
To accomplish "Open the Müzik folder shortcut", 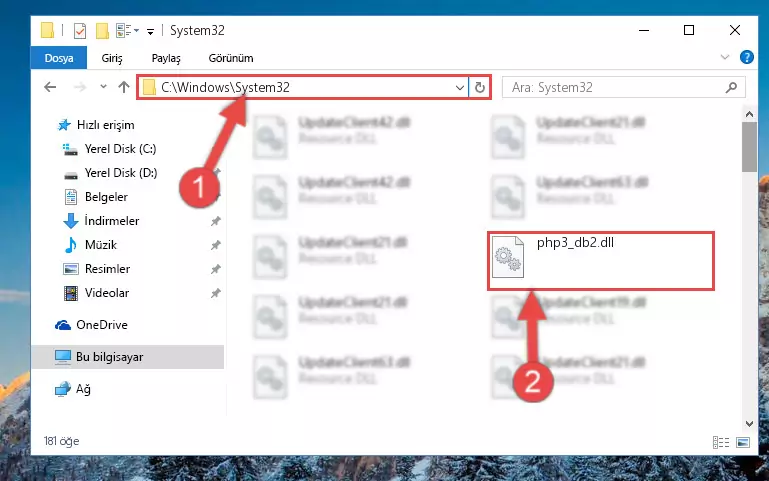I will [101, 245].
